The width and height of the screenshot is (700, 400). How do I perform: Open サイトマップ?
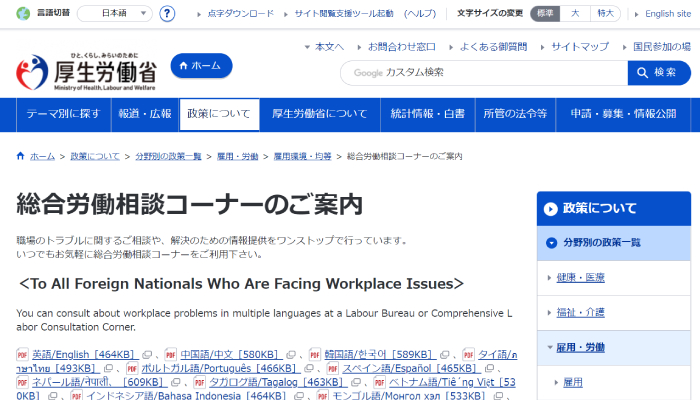pos(580,46)
